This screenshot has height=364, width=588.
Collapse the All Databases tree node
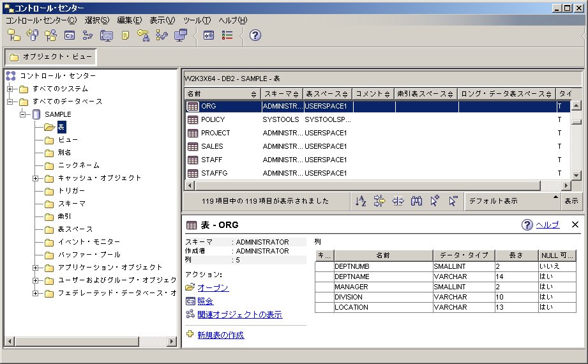click(x=10, y=102)
